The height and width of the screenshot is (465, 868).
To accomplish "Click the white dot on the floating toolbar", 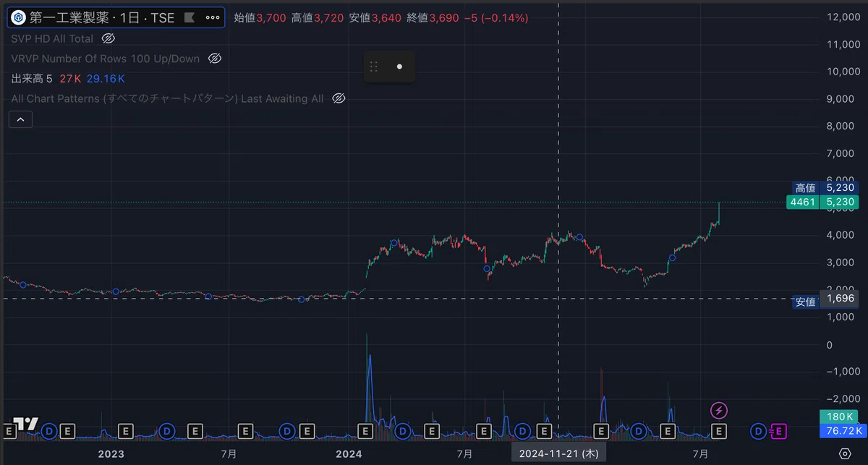I will [399, 67].
